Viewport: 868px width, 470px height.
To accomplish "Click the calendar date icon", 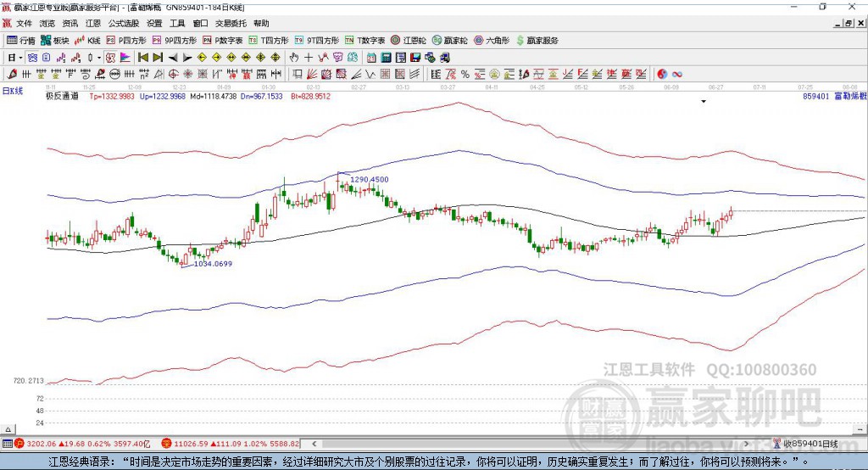I will tap(371, 58).
